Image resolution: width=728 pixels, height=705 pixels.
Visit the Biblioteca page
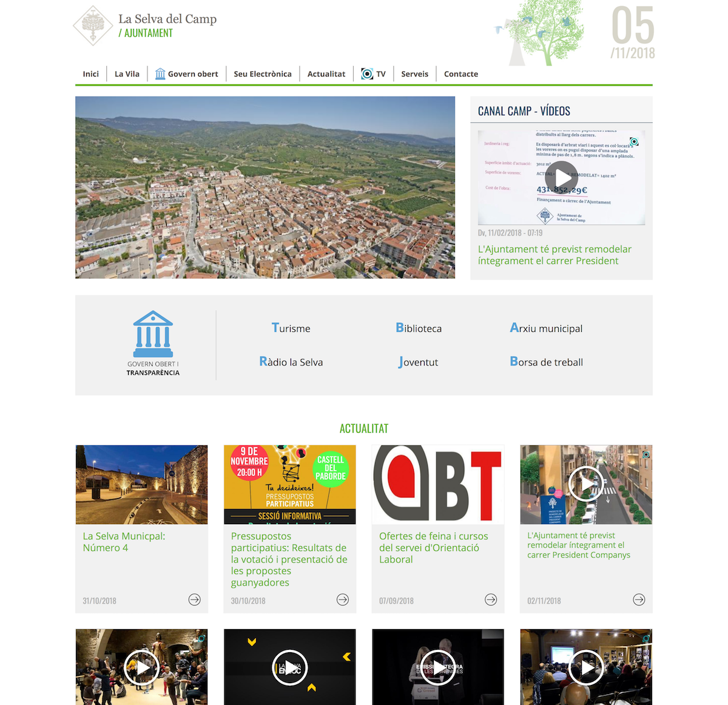pyautogui.click(x=419, y=328)
